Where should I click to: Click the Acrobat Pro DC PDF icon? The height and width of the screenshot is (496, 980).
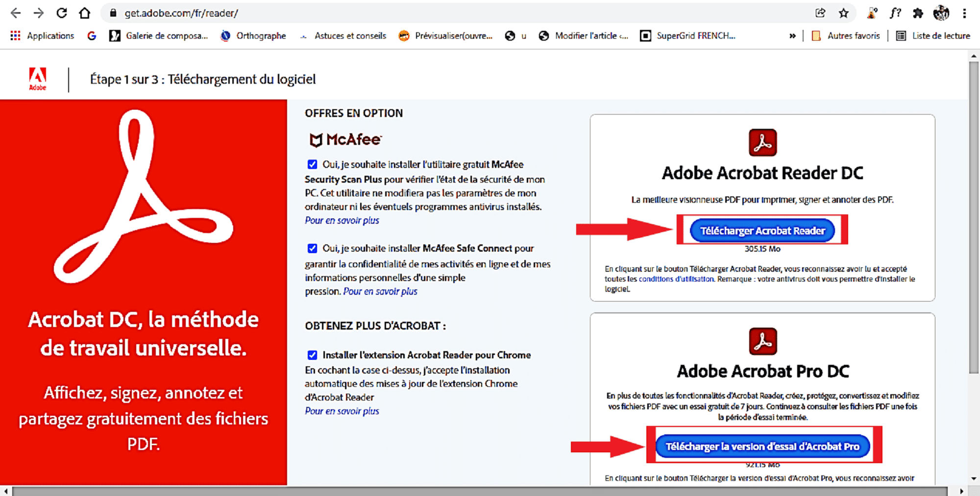[762, 341]
